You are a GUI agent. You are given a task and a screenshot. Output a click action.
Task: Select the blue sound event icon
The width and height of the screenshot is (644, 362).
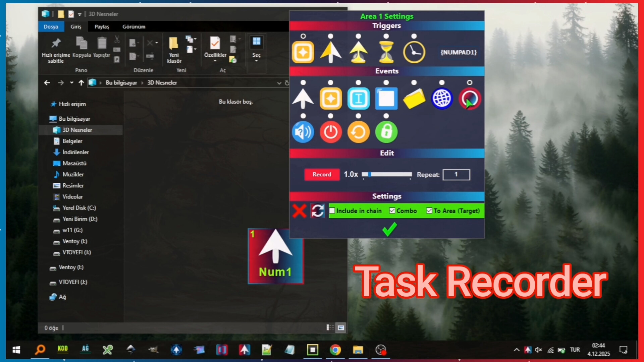(303, 132)
